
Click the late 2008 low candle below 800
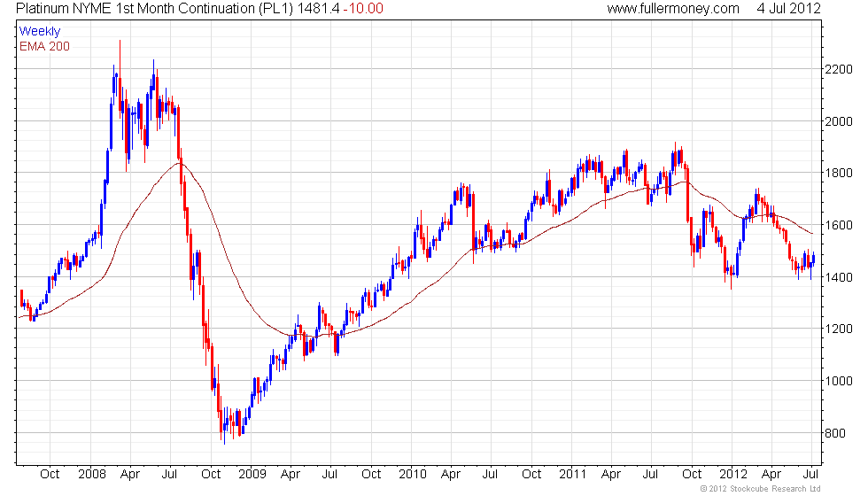point(224,426)
